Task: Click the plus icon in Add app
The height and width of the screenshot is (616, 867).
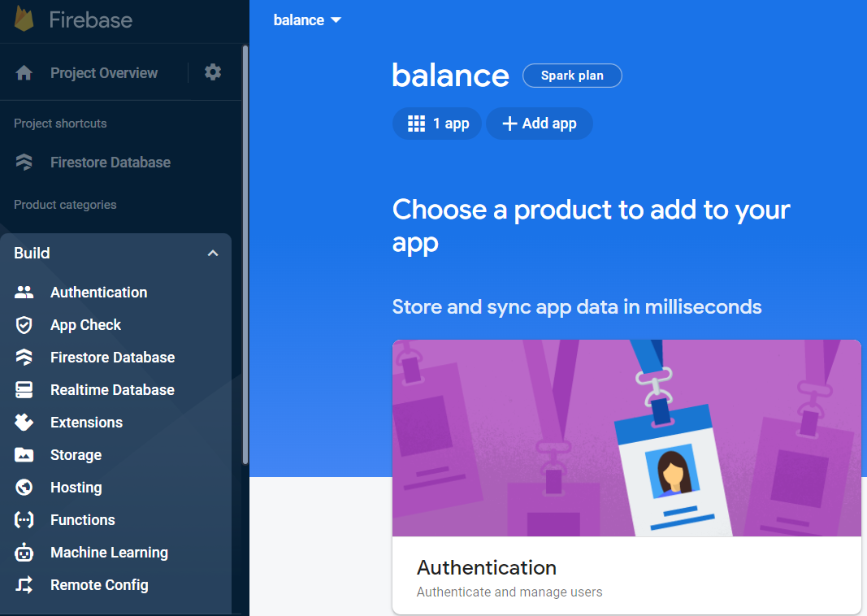Action: click(509, 124)
